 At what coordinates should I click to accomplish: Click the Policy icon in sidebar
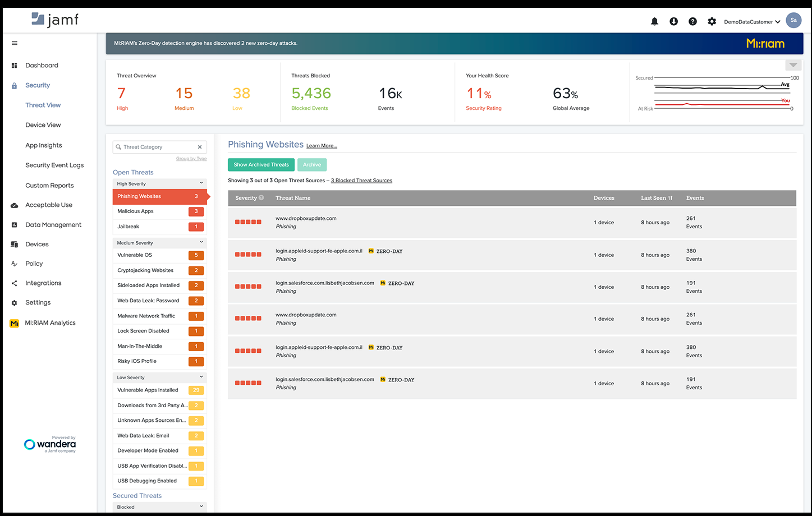click(15, 264)
